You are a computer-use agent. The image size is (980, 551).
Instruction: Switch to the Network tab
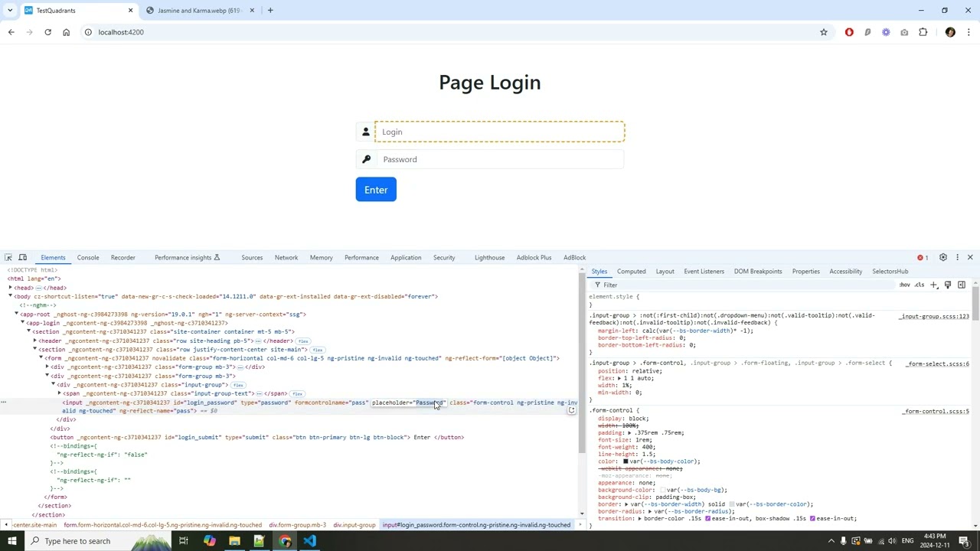coord(286,258)
